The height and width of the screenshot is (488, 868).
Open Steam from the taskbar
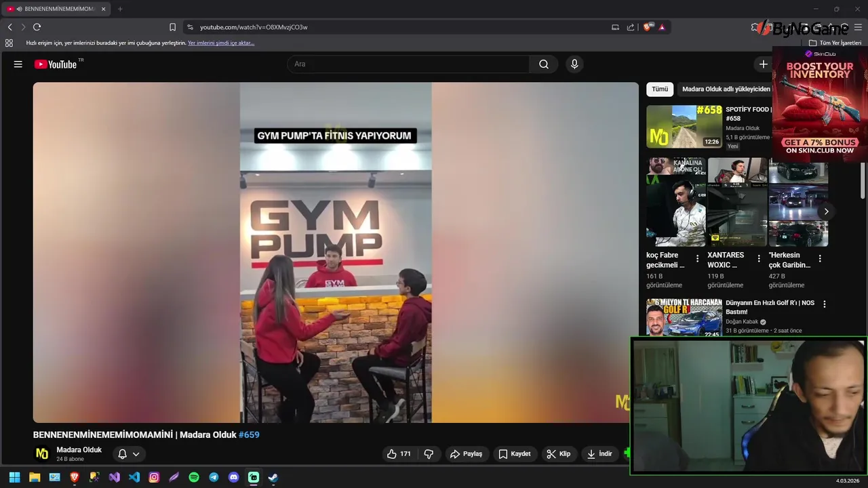pos(273,477)
